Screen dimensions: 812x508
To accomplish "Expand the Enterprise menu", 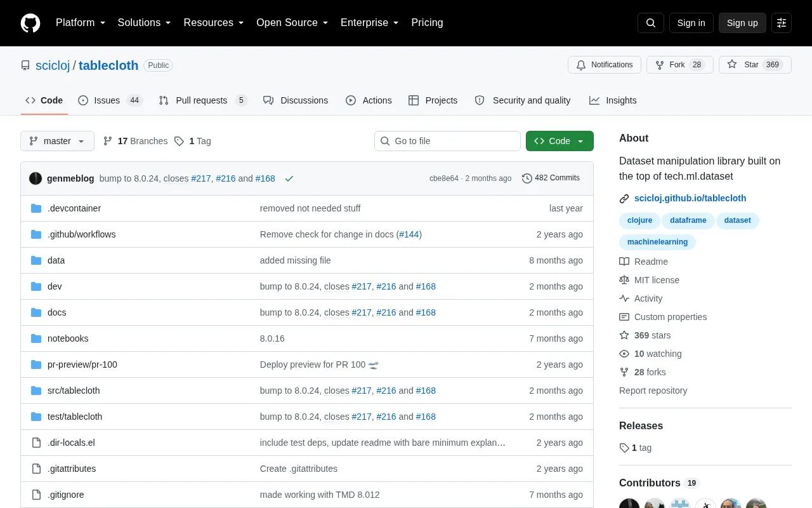I will tap(369, 23).
